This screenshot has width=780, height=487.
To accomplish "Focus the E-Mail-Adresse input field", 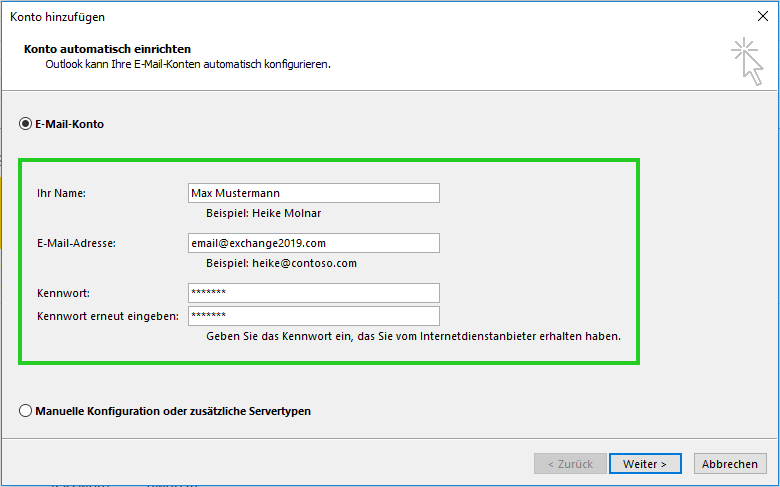I will tap(314, 243).
